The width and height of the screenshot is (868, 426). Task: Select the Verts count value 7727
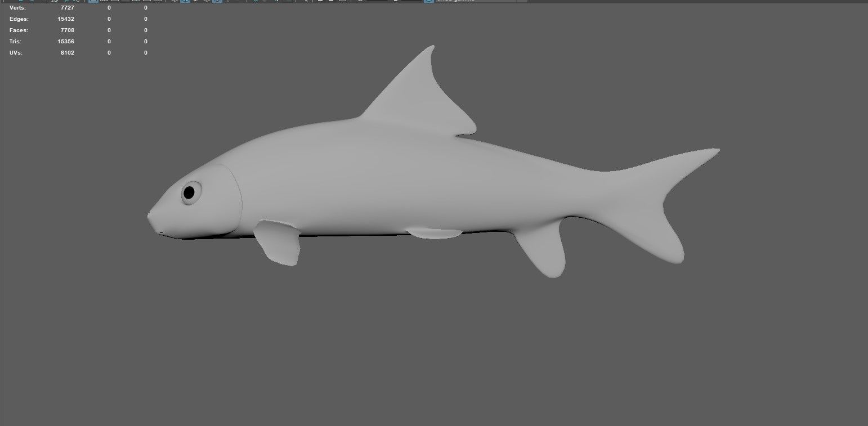pyautogui.click(x=67, y=8)
